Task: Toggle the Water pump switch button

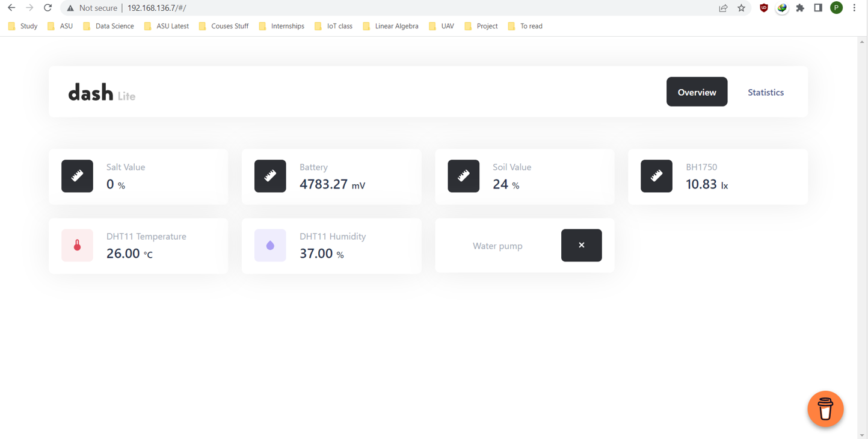Action: pyautogui.click(x=581, y=245)
